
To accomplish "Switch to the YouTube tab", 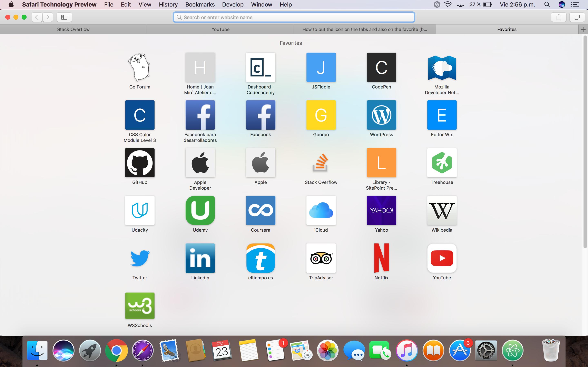I will (220, 29).
